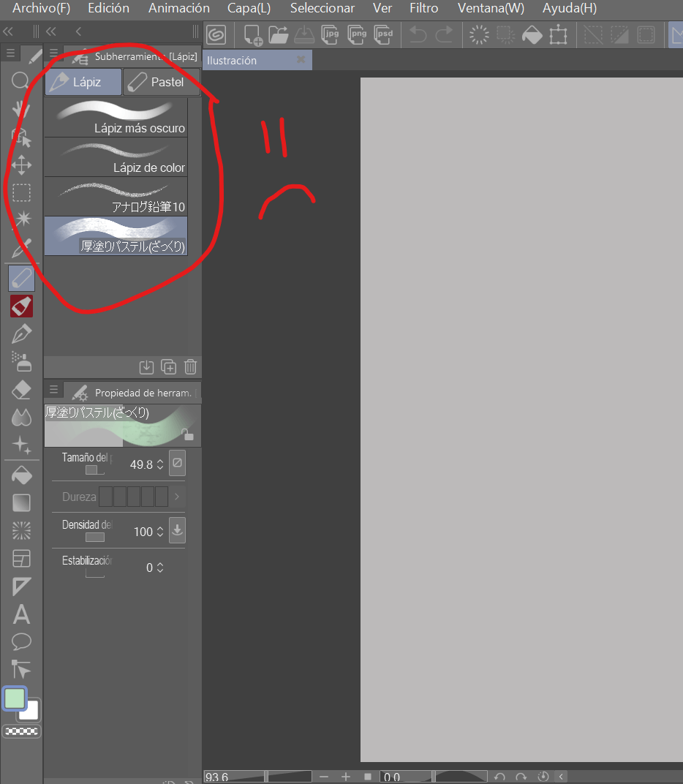Screen dimensions: 683x784
Task: Close the Ilustración canvas tab
Action: [301, 59]
